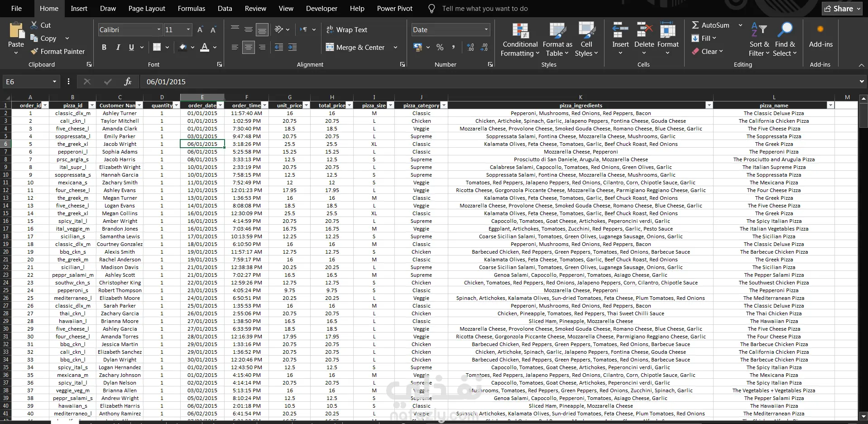Image resolution: width=868 pixels, height=424 pixels.
Task: Open Conditional Formatting menu
Action: (520, 40)
